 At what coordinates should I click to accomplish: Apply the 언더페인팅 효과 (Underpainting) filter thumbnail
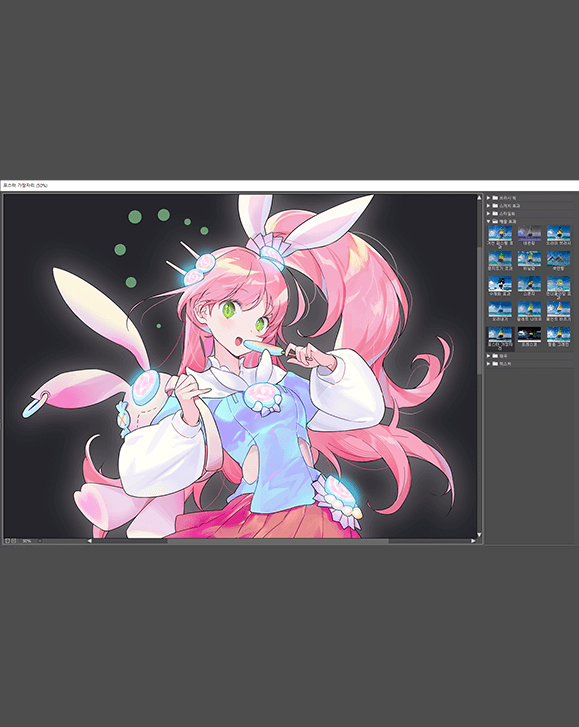point(558,284)
